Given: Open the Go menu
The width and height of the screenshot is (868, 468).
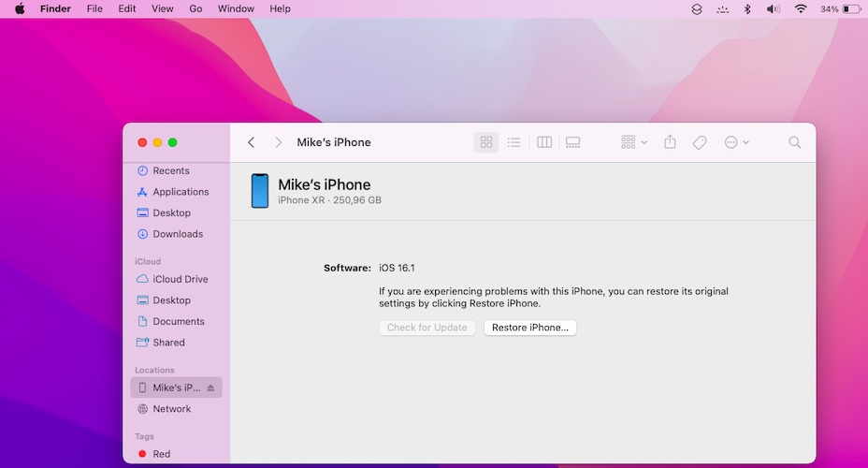Looking at the screenshot, I should (x=195, y=8).
